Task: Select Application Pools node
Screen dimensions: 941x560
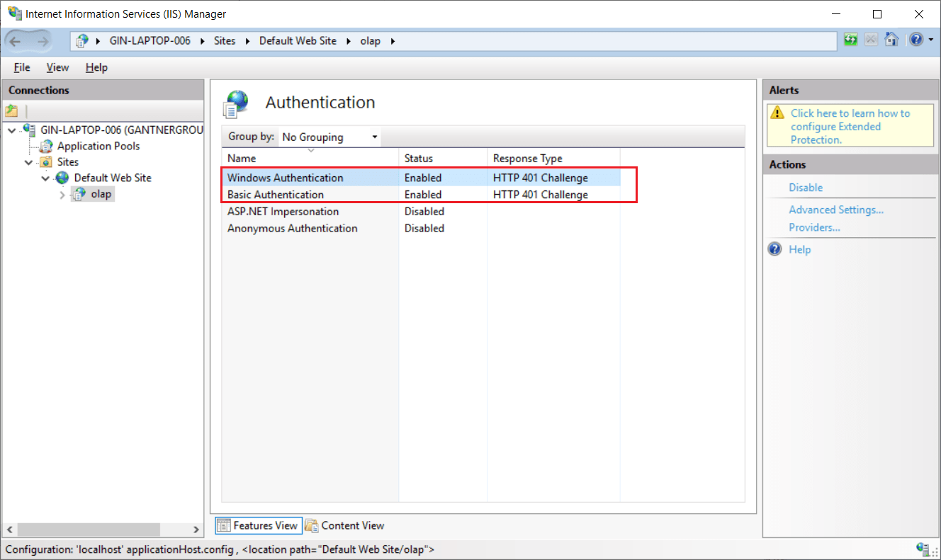Action: [x=98, y=146]
